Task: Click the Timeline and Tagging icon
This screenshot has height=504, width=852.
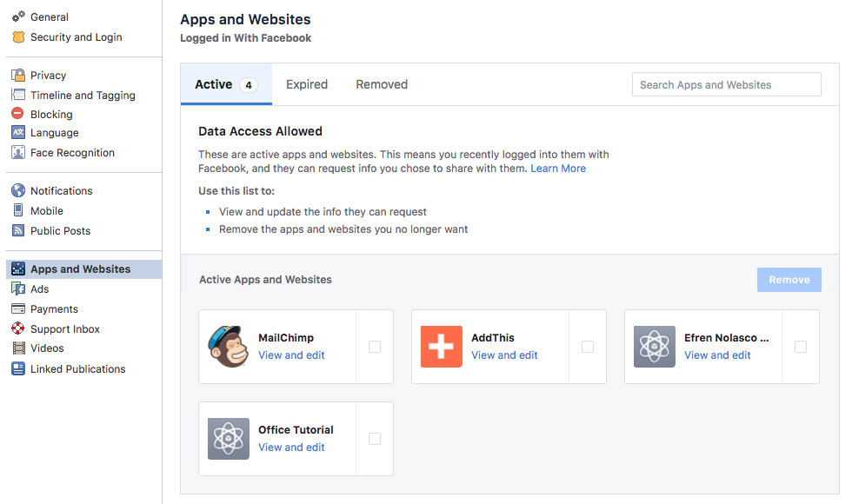Action: (18, 95)
